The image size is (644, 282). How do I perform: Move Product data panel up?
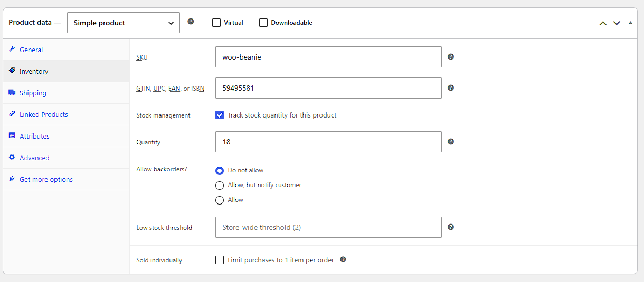pos(603,23)
